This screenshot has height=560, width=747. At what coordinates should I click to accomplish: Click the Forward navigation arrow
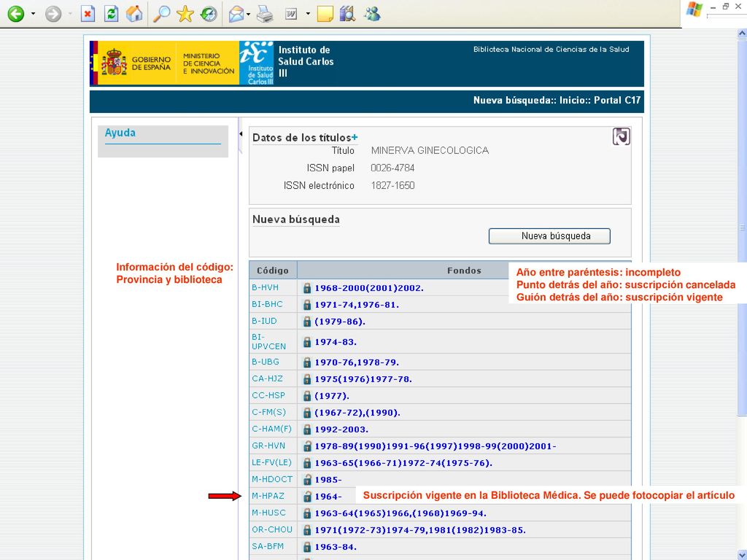pos(53,14)
